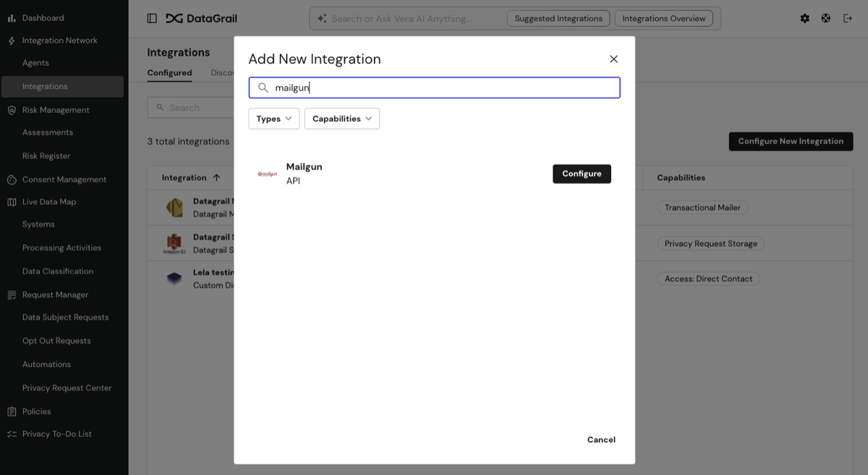Click the integrations list Search field
This screenshot has width=868, height=475.
click(190, 108)
